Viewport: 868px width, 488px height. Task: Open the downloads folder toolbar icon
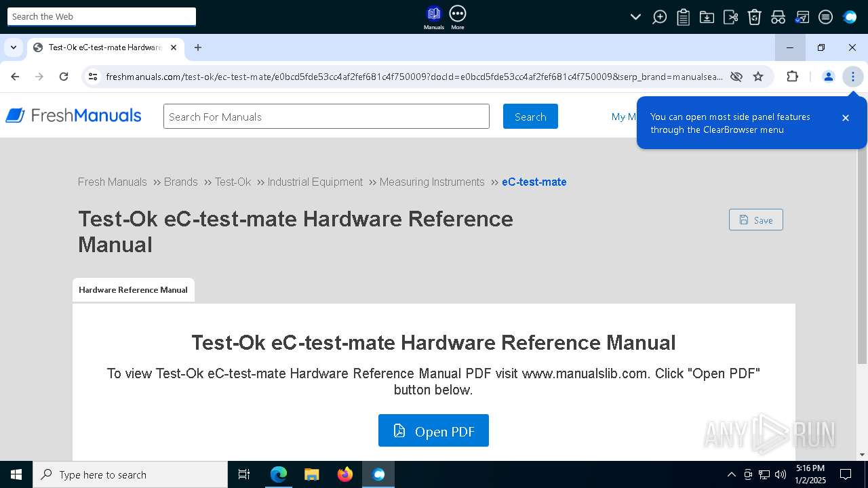[x=707, y=17]
